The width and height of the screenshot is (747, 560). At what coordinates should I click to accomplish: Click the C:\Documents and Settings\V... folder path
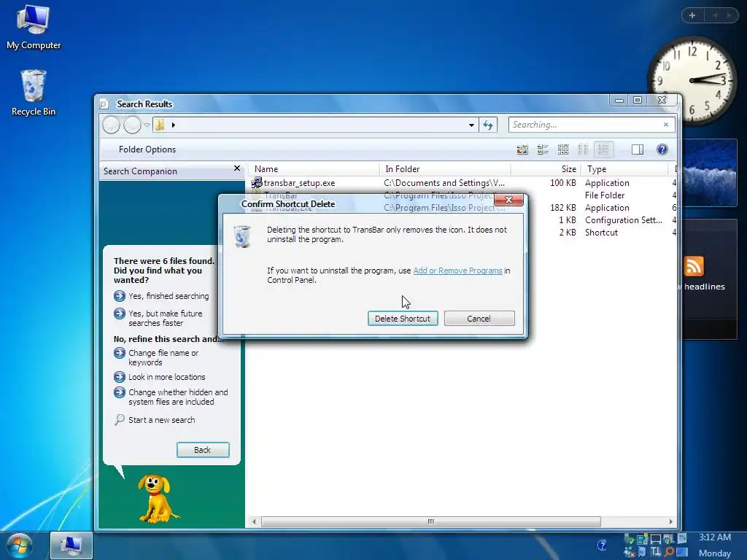coord(444,183)
